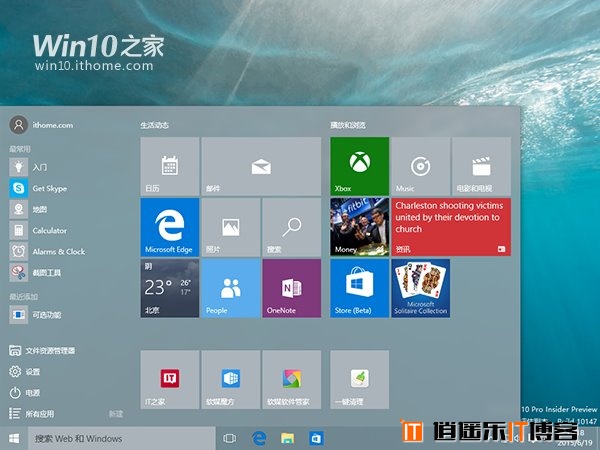Click the 搜索 Web 和 Windows search box
This screenshot has width=600, height=450.
click(122, 439)
